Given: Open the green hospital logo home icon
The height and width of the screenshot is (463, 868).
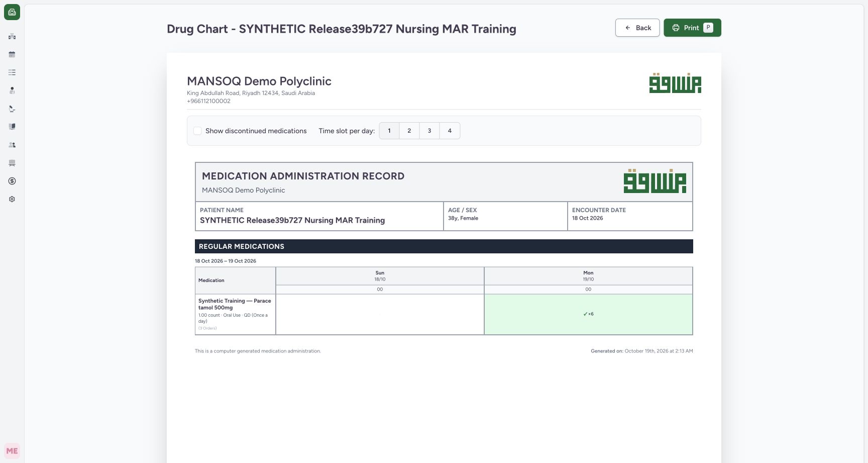Looking at the screenshot, I should click(12, 12).
